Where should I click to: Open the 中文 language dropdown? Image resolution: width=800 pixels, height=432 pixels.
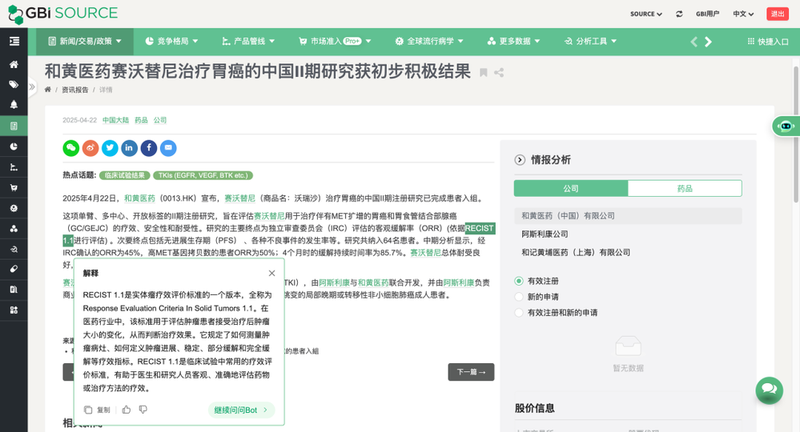click(x=745, y=14)
